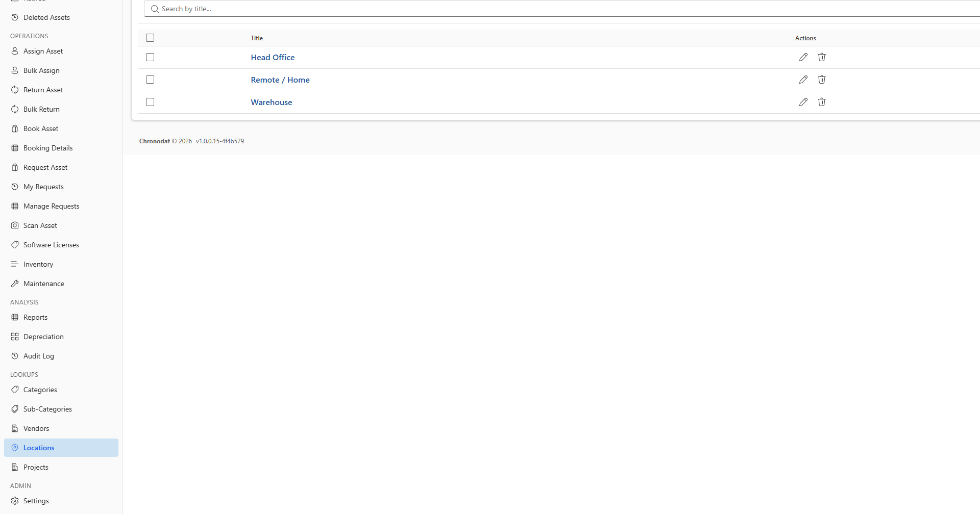Check the Head Office row checkbox
The width and height of the screenshot is (980, 514).
pyautogui.click(x=150, y=57)
